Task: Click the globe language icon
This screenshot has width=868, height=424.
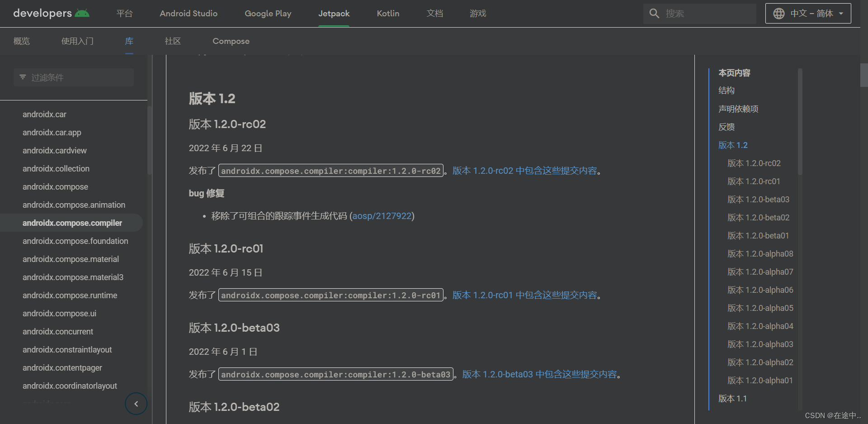Action: pos(778,14)
